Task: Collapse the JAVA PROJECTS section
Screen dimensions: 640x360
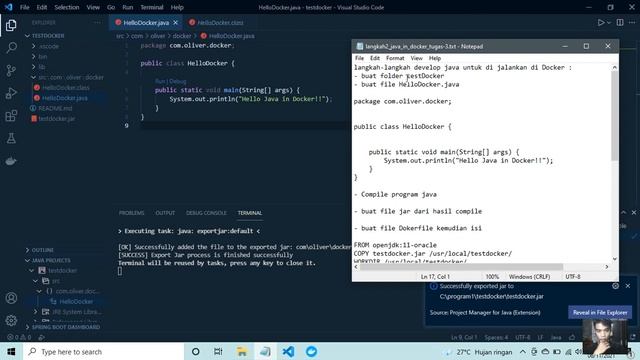Action: [x=47, y=260]
